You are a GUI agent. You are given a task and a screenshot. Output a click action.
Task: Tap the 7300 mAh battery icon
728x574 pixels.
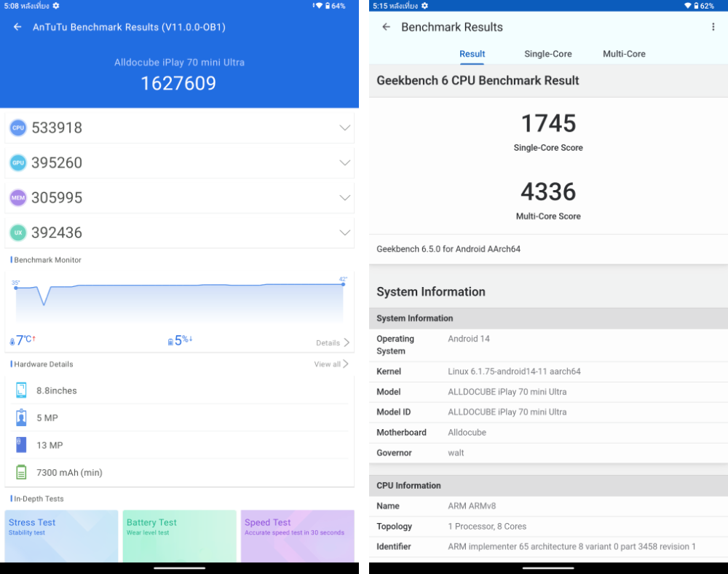(x=21, y=472)
